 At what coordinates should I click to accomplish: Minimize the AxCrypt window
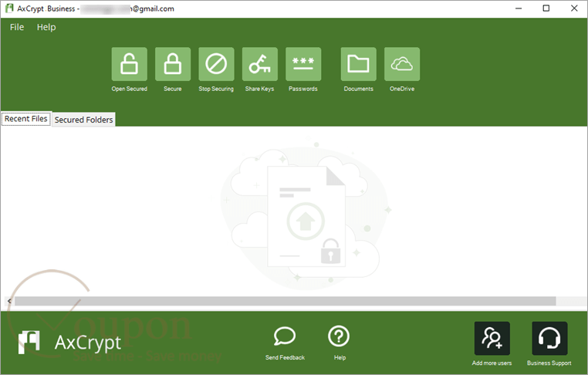pos(519,8)
